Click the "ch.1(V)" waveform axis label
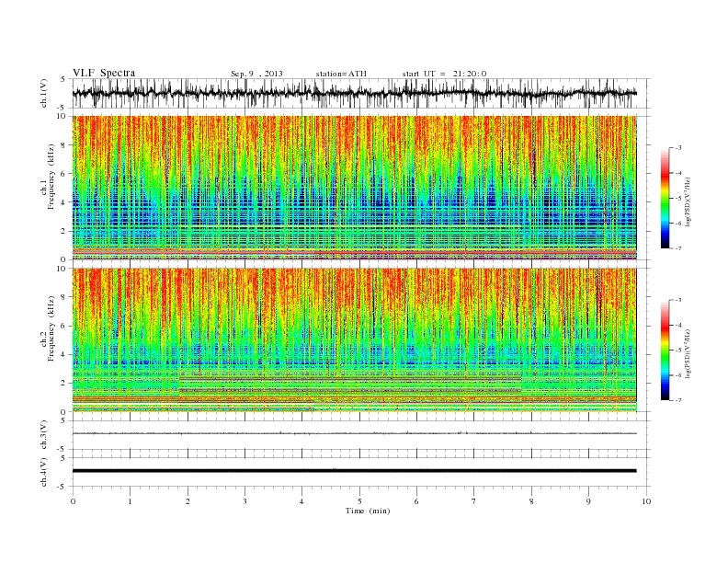Image resolution: width=728 pixels, height=563 pixels. [x=44, y=94]
